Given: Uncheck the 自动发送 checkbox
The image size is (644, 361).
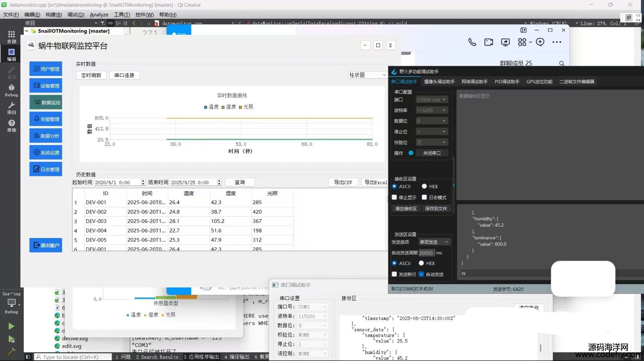Looking at the screenshot, I should pos(421,274).
